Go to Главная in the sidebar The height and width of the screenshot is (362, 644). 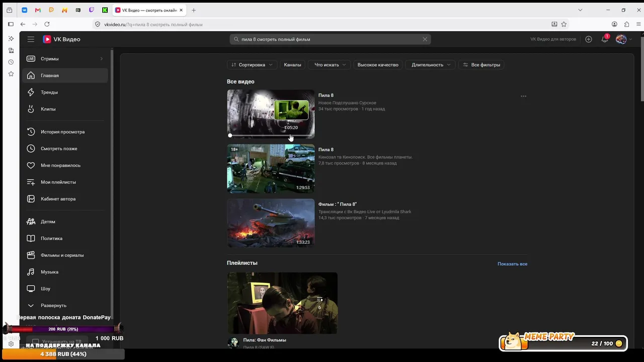tap(65, 75)
